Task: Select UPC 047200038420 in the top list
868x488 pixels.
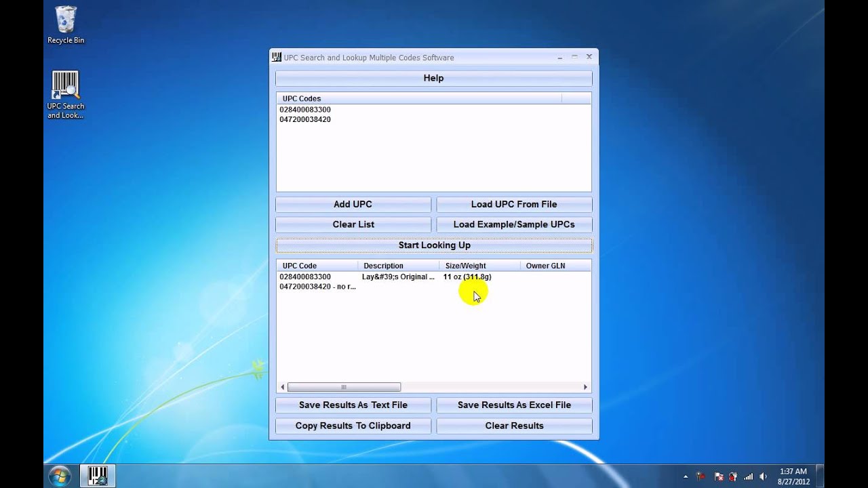Action: [x=305, y=119]
